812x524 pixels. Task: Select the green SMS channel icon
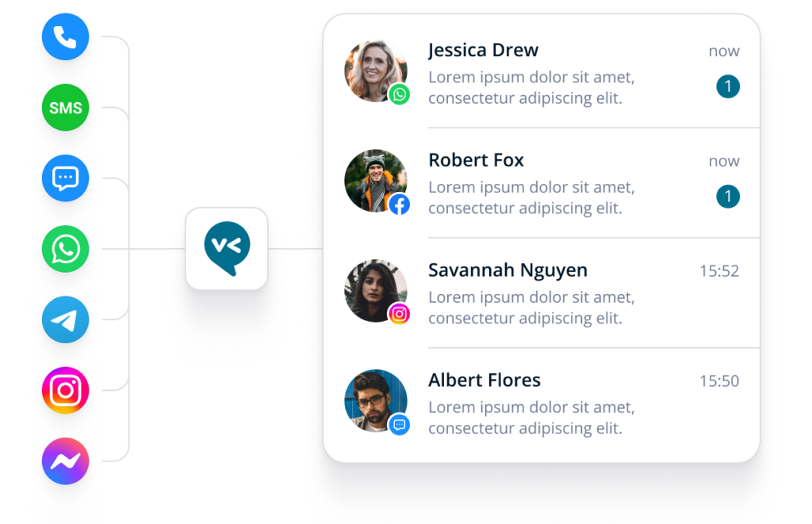[65, 108]
